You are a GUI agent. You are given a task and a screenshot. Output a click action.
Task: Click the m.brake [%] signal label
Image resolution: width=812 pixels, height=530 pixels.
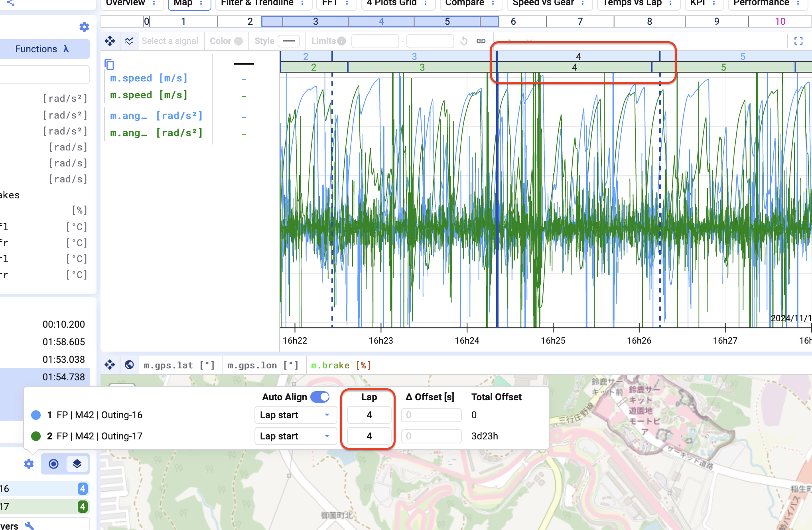341,365
